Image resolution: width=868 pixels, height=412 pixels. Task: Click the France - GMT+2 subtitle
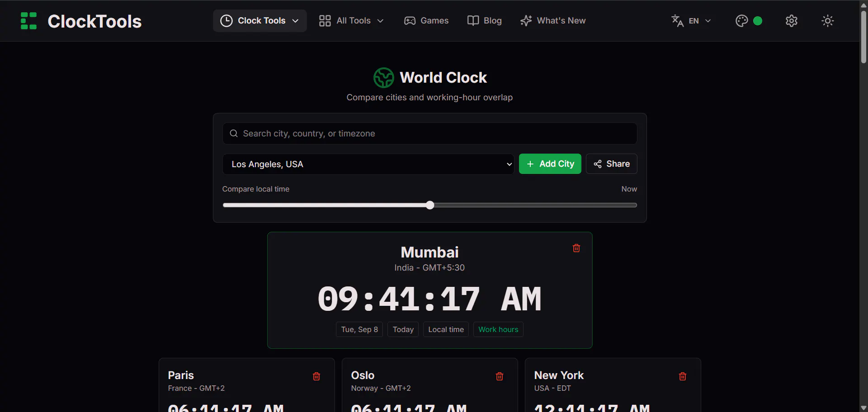tap(196, 388)
